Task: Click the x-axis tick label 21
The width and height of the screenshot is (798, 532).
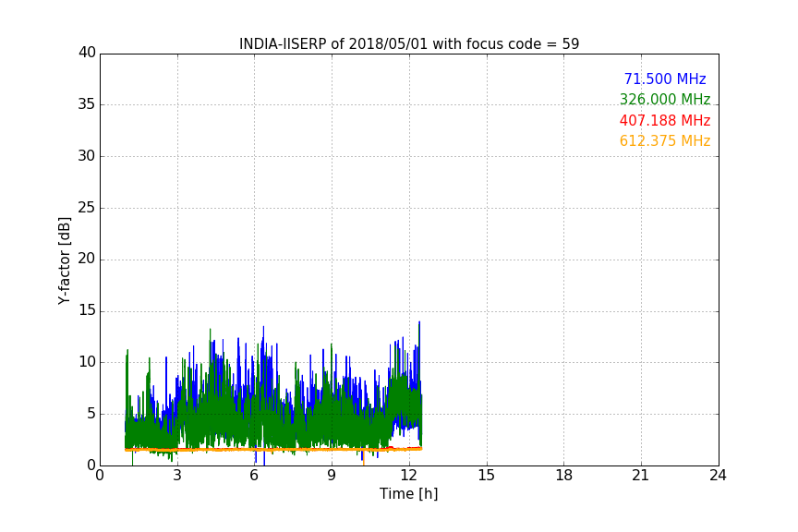Action: coord(641,476)
